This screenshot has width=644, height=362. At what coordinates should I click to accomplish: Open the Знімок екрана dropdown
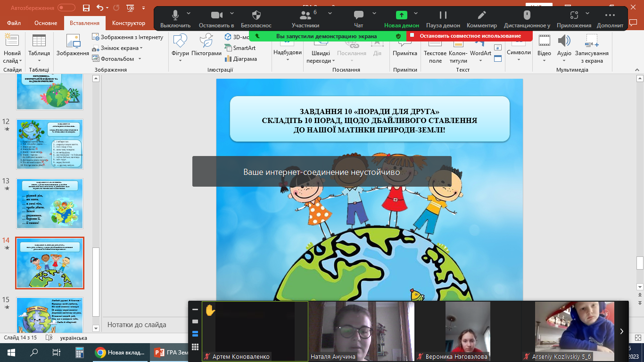(117, 48)
